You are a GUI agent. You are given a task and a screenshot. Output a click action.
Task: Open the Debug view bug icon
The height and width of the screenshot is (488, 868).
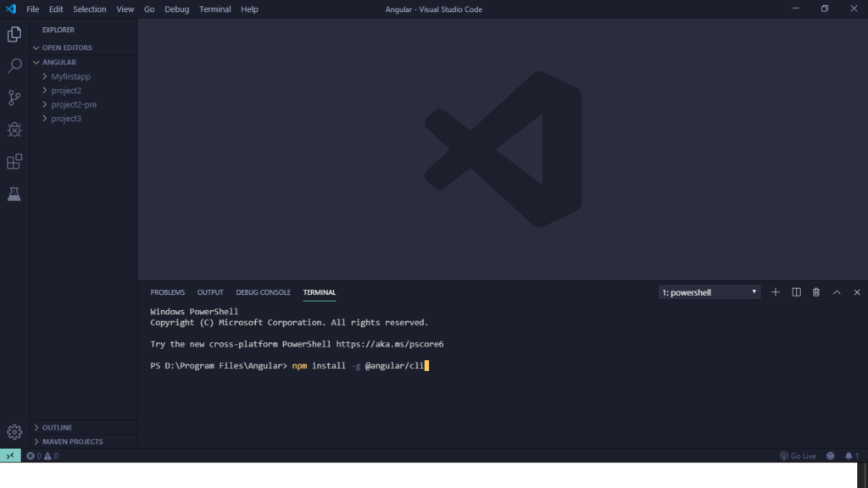click(x=14, y=130)
